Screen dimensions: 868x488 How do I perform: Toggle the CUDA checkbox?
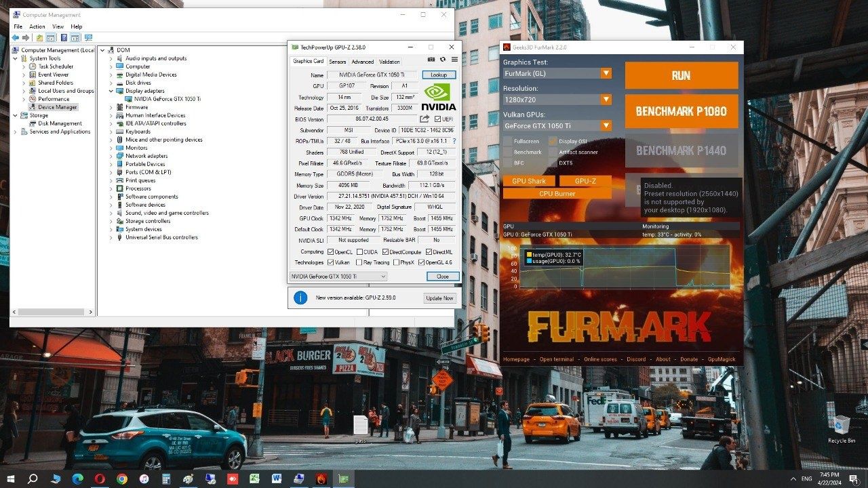coord(359,252)
